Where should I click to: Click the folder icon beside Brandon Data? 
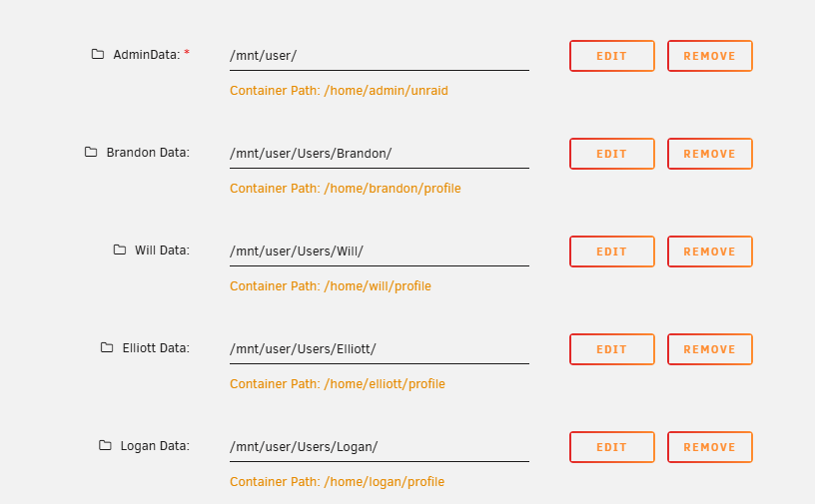[x=91, y=152]
